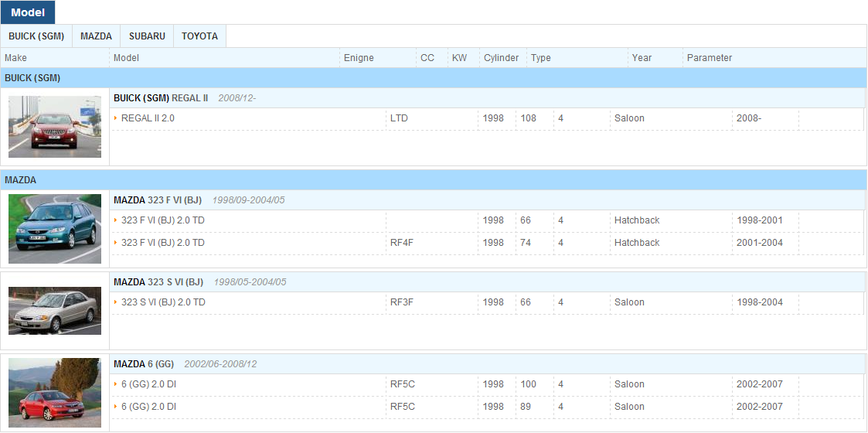Click the orange arrow beside 323 S VI

116,302
